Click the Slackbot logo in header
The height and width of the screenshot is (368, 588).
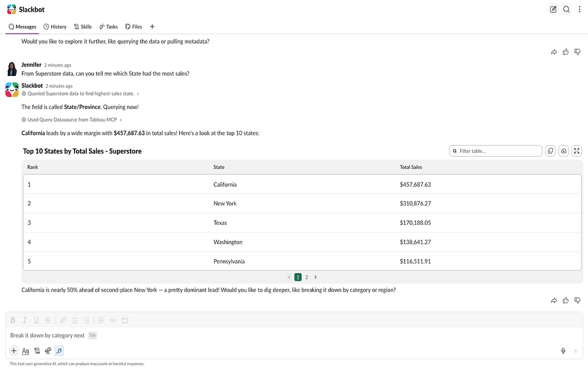tap(12, 9)
